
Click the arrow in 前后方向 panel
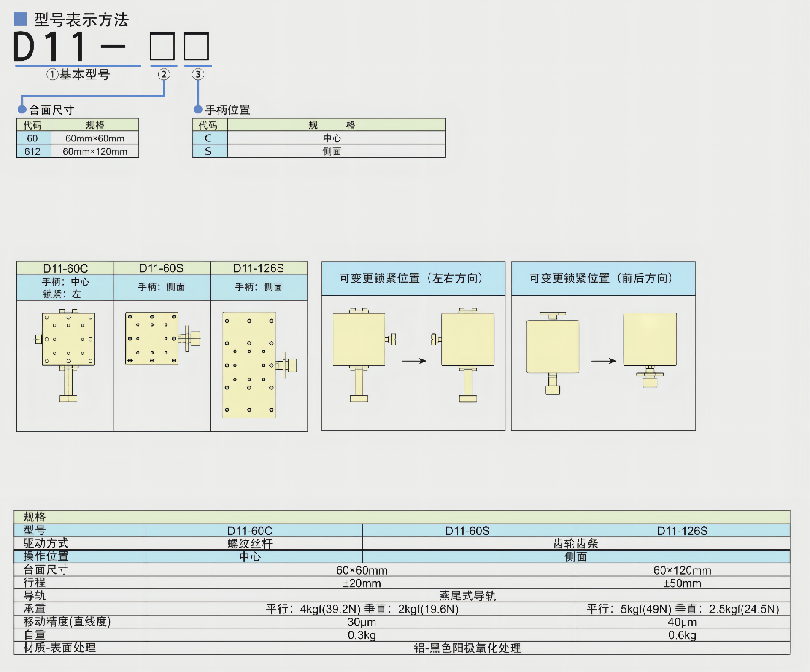pyautogui.click(x=603, y=361)
